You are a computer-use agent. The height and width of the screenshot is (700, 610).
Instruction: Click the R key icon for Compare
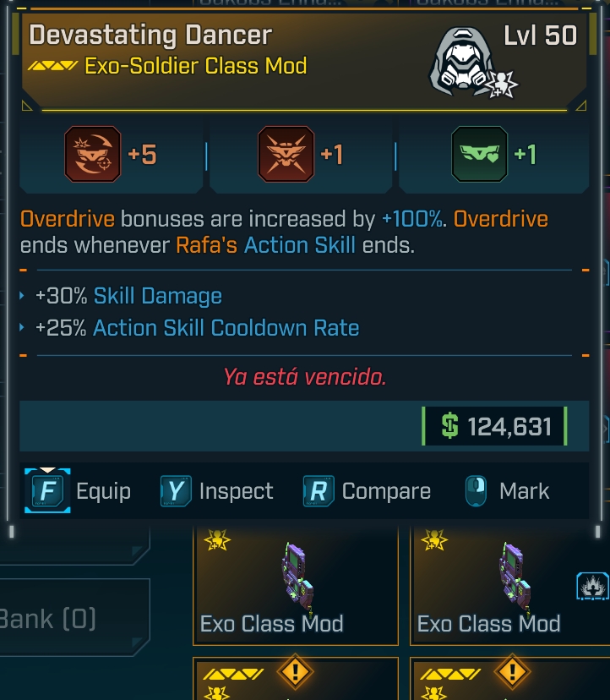coord(319,491)
